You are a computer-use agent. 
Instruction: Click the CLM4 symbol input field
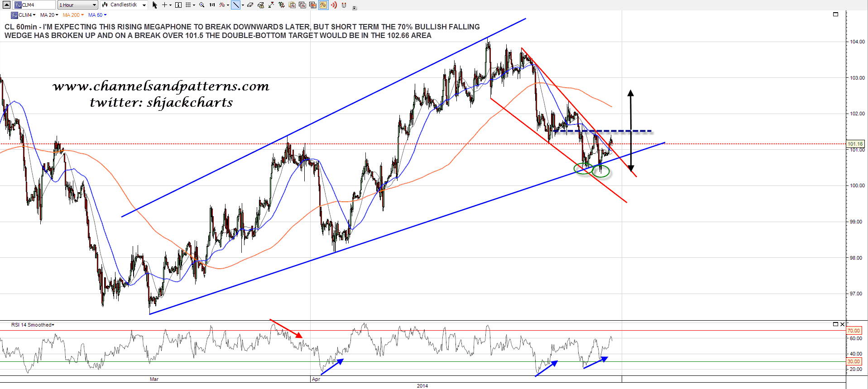[x=37, y=5]
